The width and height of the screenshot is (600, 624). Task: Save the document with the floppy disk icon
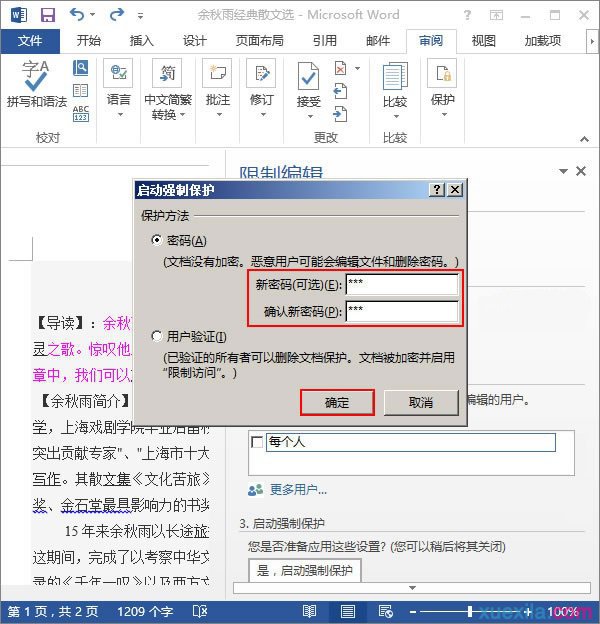pyautogui.click(x=48, y=15)
